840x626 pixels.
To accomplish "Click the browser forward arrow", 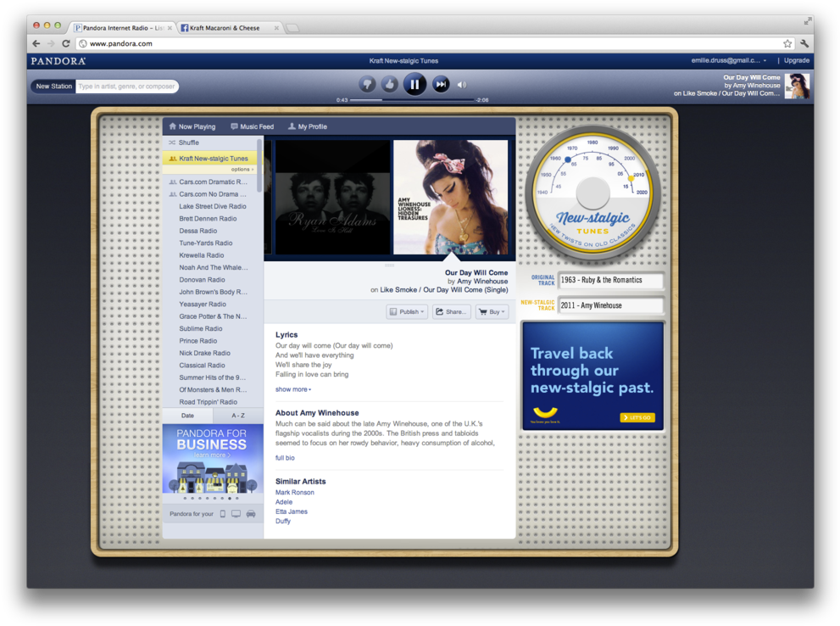I will point(51,43).
